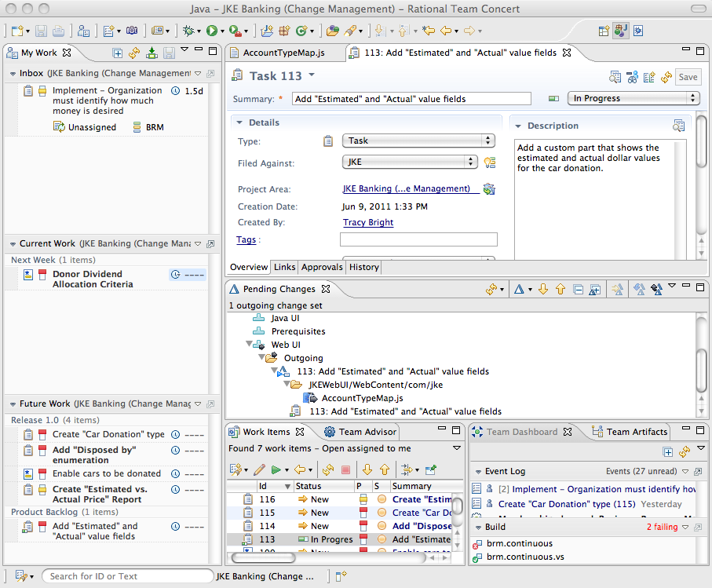Click the Open Perspective icon at top right
This screenshot has width=712, height=588.
tap(604, 31)
